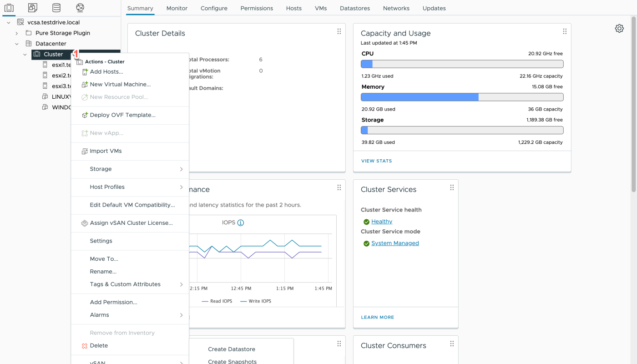The width and height of the screenshot is (637, 364).
Task: Choose Add Hosts from the context menu
Action: tap(106, 71)
